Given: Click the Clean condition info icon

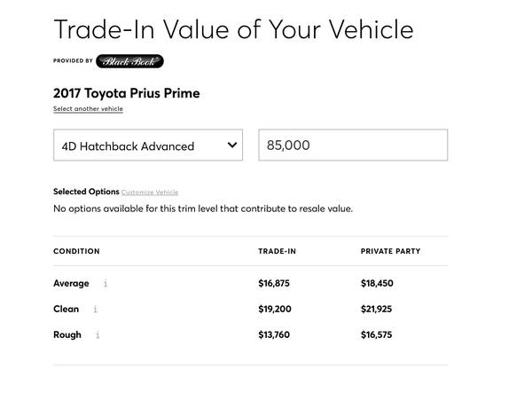Looking at the screenshot, I should point(96,309).
